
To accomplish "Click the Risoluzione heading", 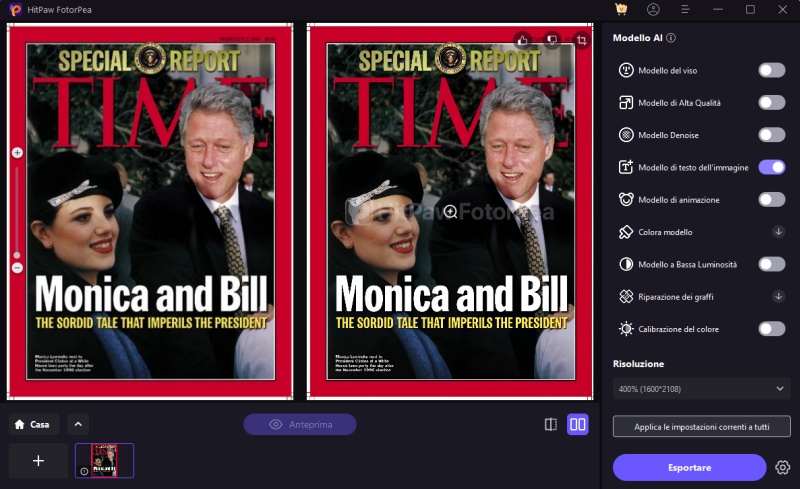I will coord(638,363).
